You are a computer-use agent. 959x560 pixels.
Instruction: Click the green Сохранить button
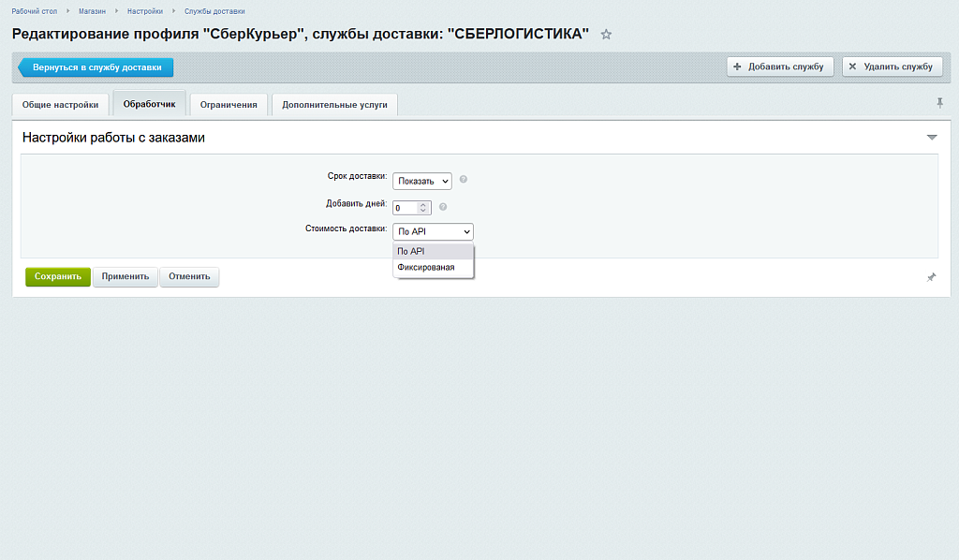(x=57, y=276)
